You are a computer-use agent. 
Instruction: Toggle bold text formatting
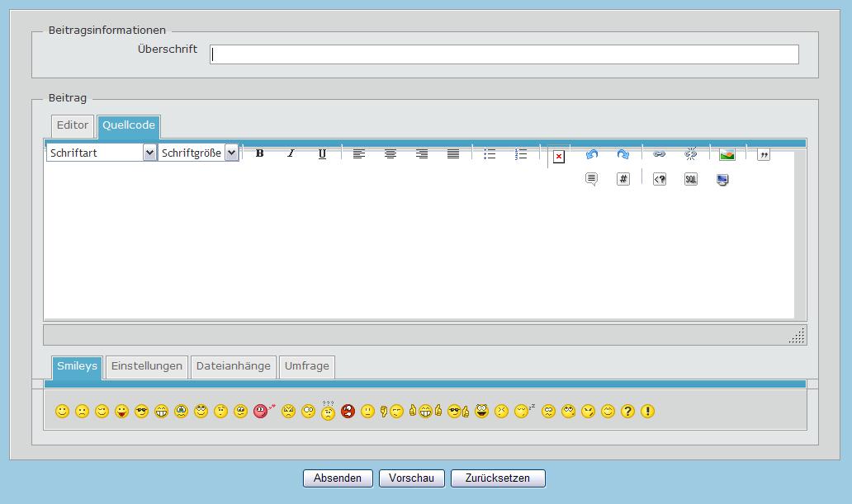(x=259, y=153)
